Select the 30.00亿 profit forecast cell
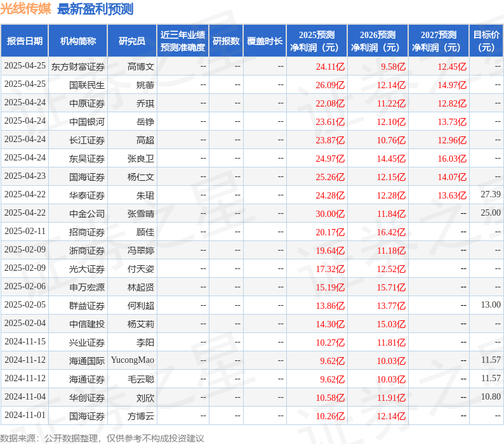 tap(330, 214)
